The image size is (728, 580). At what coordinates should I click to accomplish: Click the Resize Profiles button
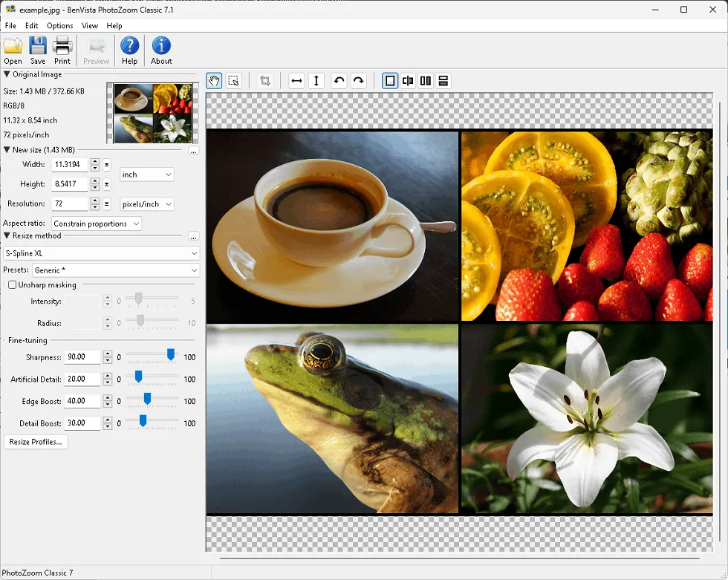click(36, 442)
